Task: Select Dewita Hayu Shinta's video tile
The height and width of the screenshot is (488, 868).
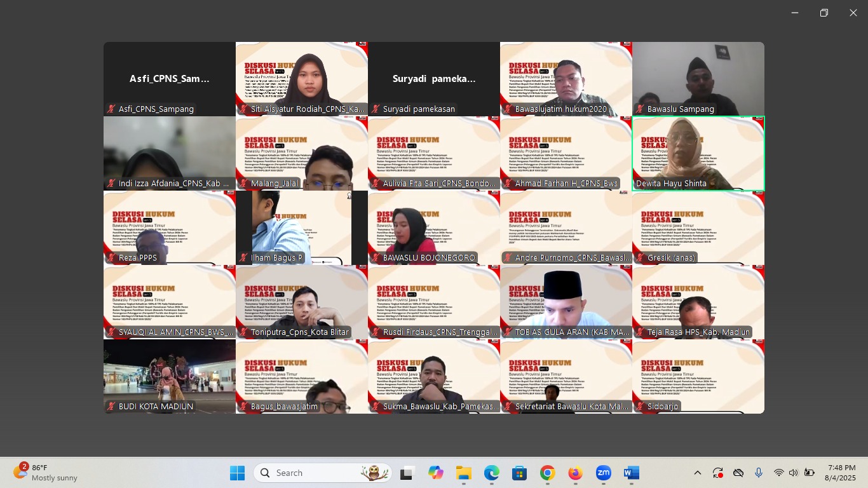Action: [x=698, y=153]
